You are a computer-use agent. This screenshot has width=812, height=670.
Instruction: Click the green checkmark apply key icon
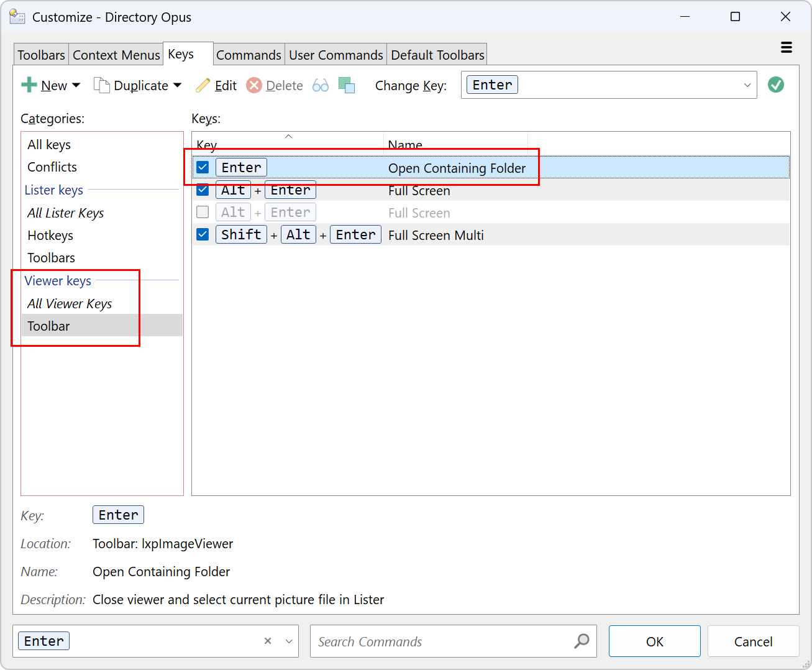click(776, 85)
